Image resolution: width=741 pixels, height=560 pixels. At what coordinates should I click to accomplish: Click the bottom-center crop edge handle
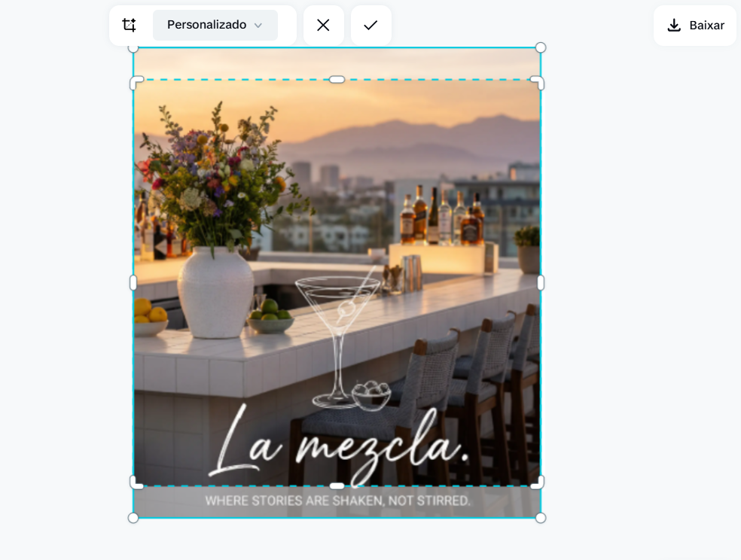click(337, 485)
